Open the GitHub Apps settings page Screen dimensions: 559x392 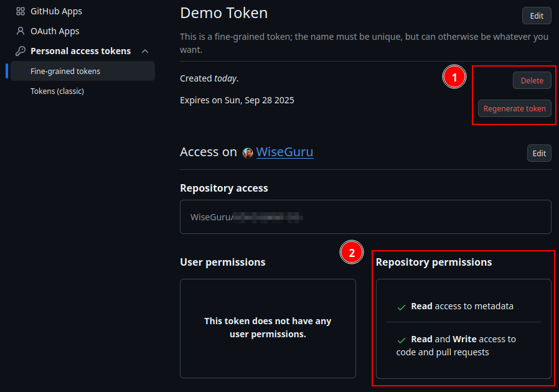click(x=56, y=11)
